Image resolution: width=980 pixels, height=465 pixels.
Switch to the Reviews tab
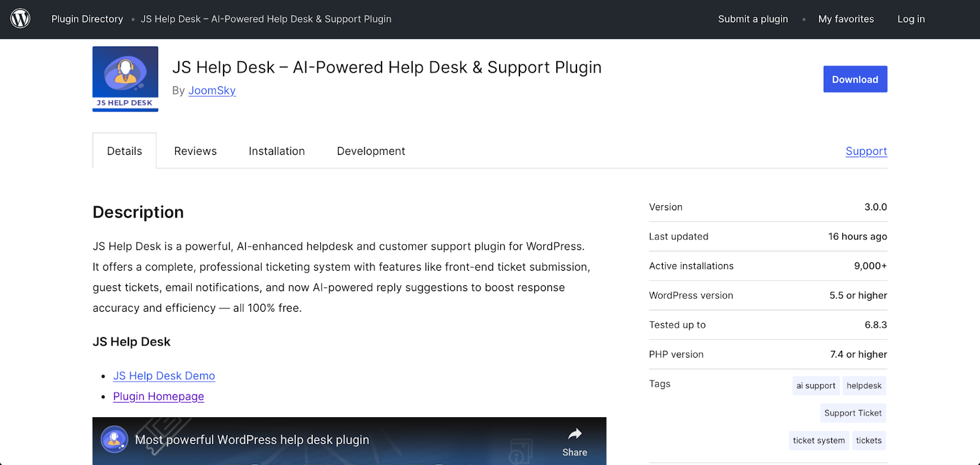195,151
